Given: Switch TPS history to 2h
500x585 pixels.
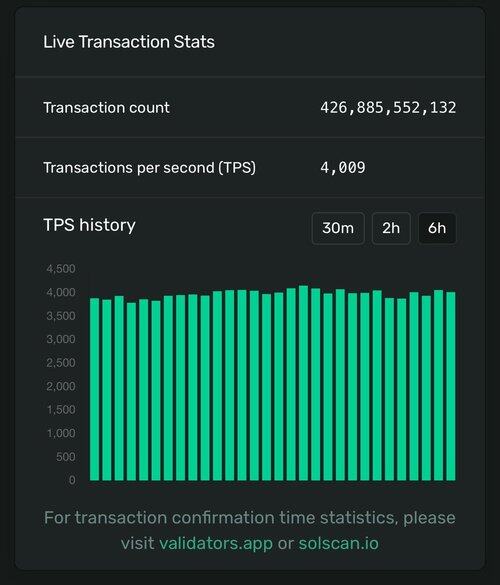Looking at the screenshot, I should pyautogui.click(x=391, y=228).
